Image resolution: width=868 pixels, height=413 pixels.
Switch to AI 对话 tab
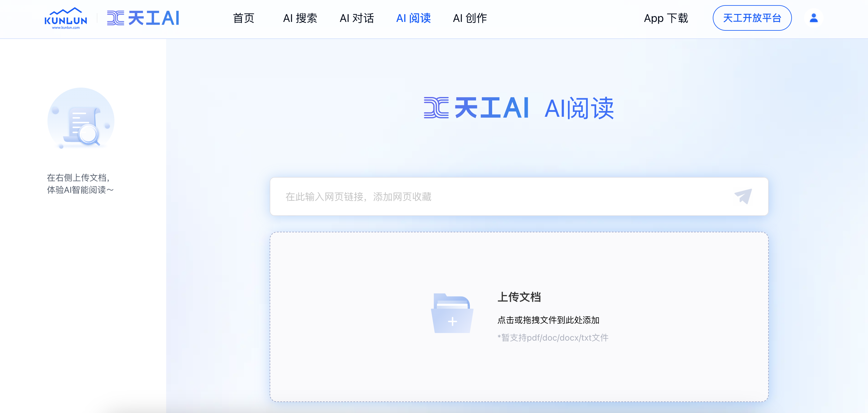(356, 18)
